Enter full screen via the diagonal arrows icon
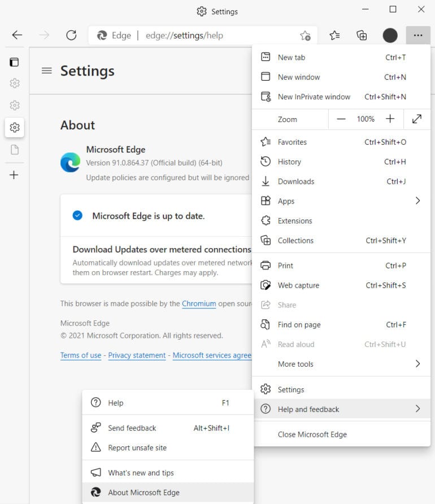435x504 pixels. pyautogui.click(x=417, y=119)
